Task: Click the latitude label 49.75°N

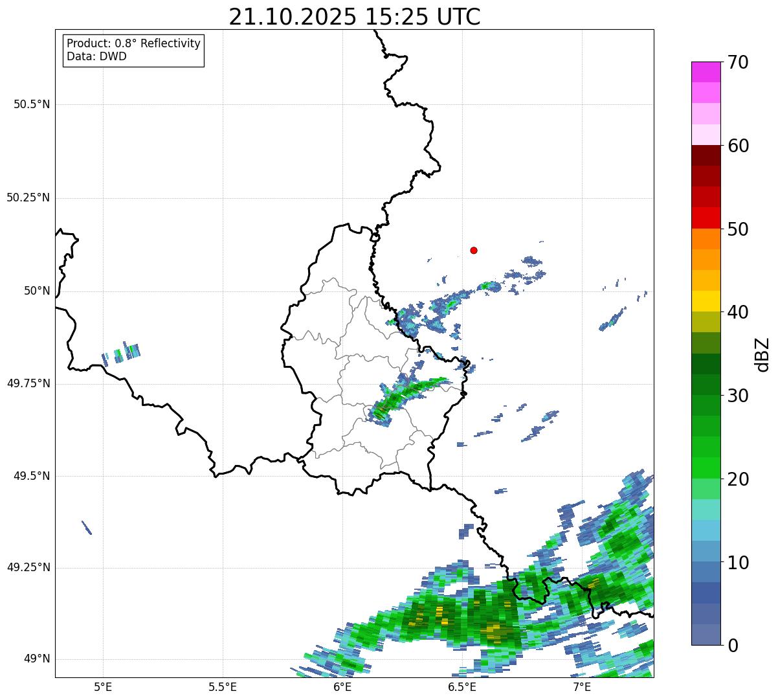Action: [28, 383]
